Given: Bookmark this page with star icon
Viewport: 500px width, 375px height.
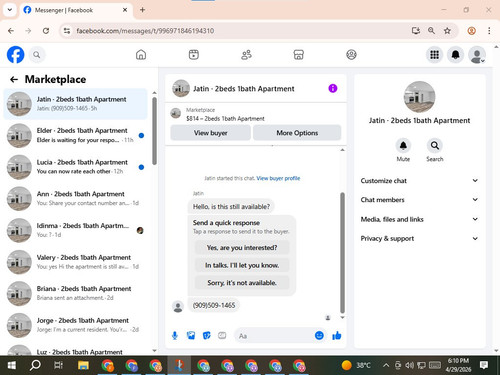Looking at the screenshot, I should (x=447, y=31).
